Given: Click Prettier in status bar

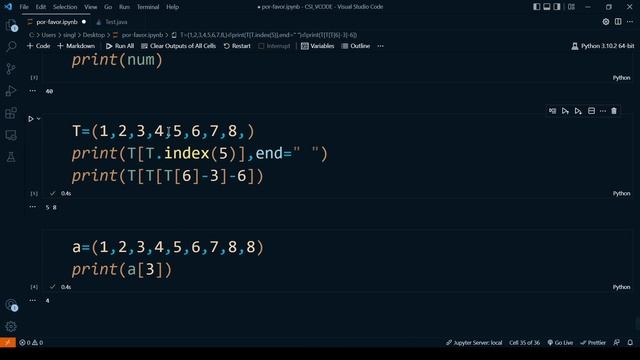Looking at the screenshot, I should (593, 342).
